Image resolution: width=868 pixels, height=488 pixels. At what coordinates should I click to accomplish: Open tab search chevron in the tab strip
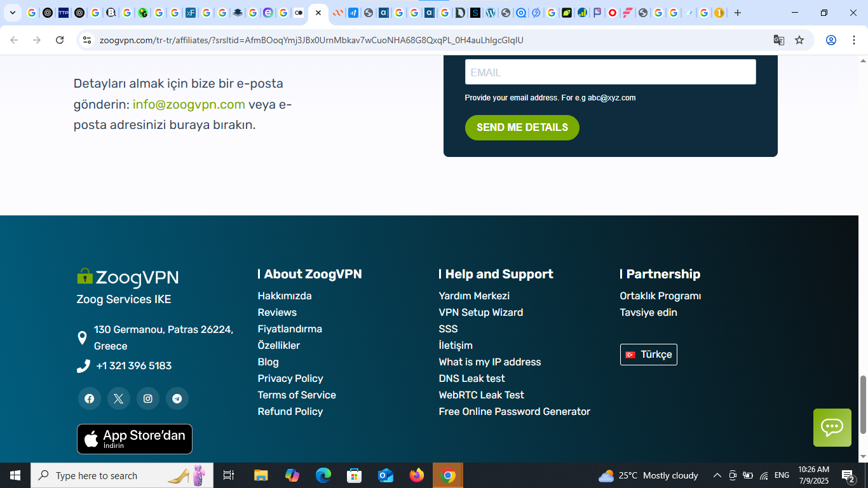[12, 13]
